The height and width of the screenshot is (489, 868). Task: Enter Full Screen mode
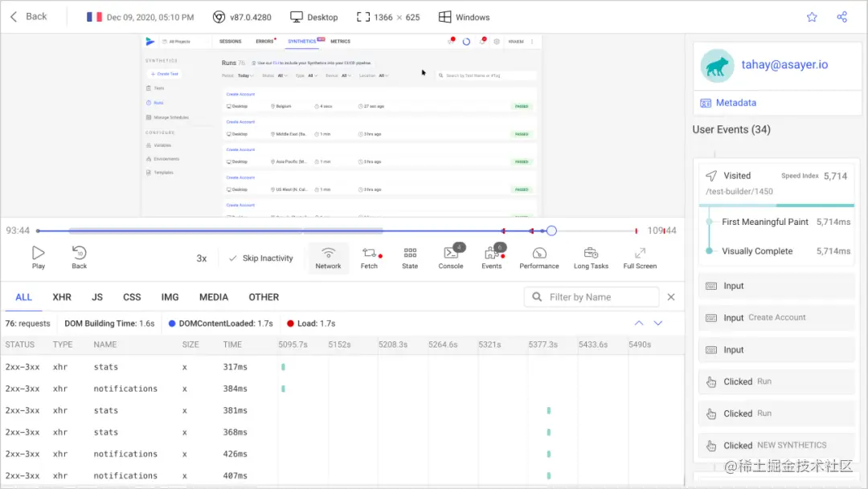click(x=640, y=258)
